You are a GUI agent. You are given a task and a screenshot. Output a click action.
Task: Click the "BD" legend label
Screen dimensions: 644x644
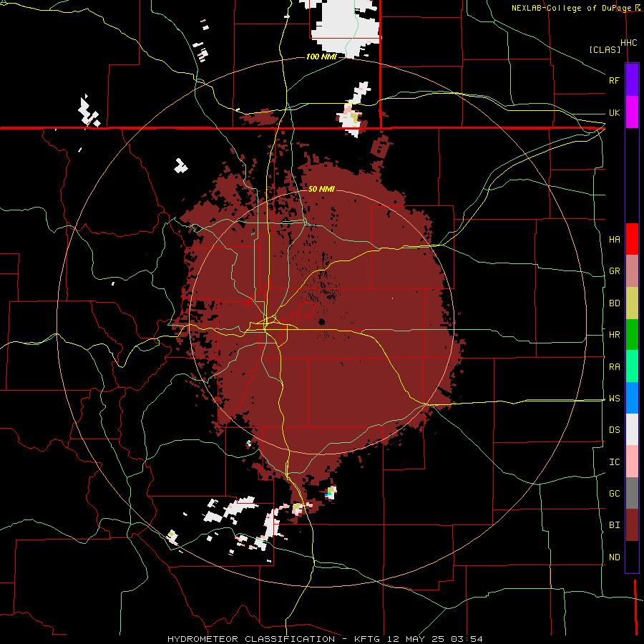[615, 303]
